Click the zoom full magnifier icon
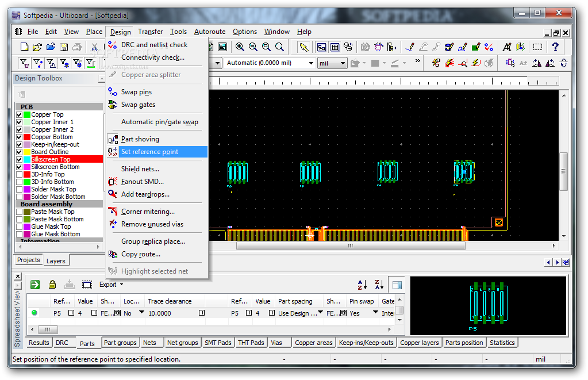Screen dimensions: 588x380 click(279, 47)
